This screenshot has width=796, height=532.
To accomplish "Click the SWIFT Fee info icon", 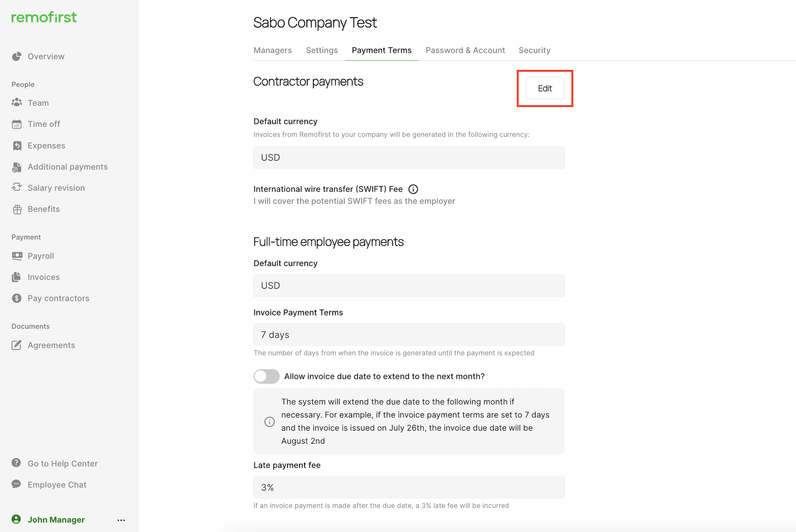I will point(413,189).
